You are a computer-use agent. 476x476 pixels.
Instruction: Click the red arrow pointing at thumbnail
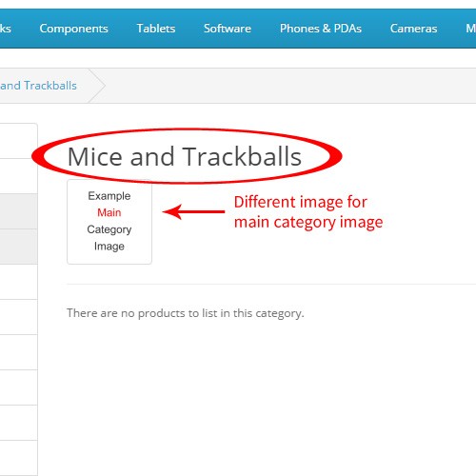coord(193,211)
